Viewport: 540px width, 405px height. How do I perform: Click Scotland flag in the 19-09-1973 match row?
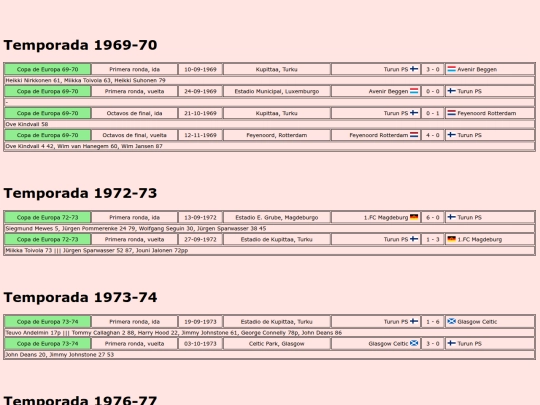point(451,321)
